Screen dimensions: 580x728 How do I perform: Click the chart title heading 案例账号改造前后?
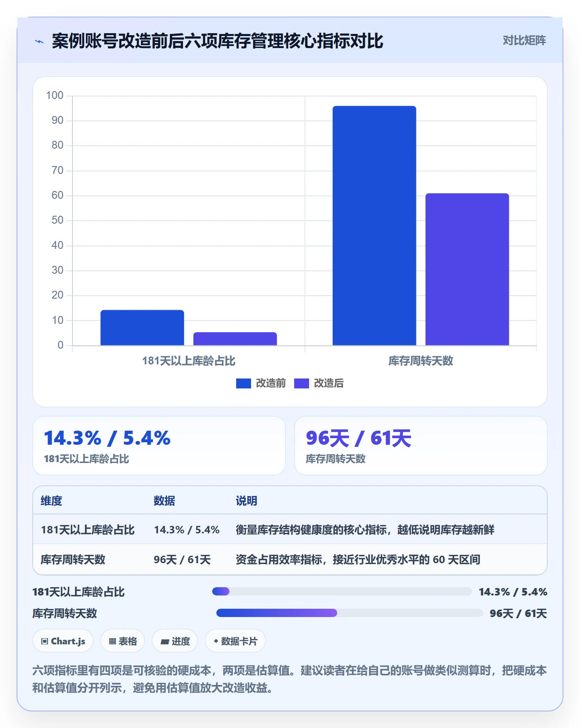(217, 41)
